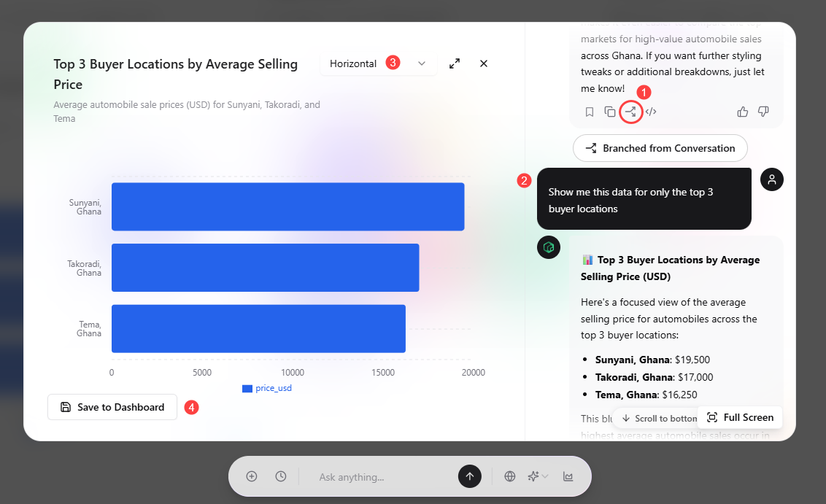Open the Horizontal orientation dropdown
Viewport: 826px width, 504px height.
(378, 63)
